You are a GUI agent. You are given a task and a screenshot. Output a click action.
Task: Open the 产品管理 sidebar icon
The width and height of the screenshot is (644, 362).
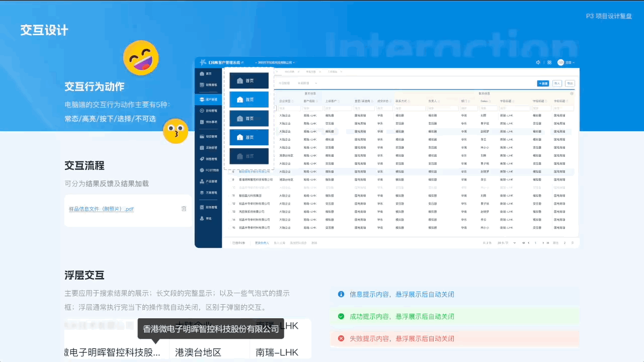tap(208, 181)
